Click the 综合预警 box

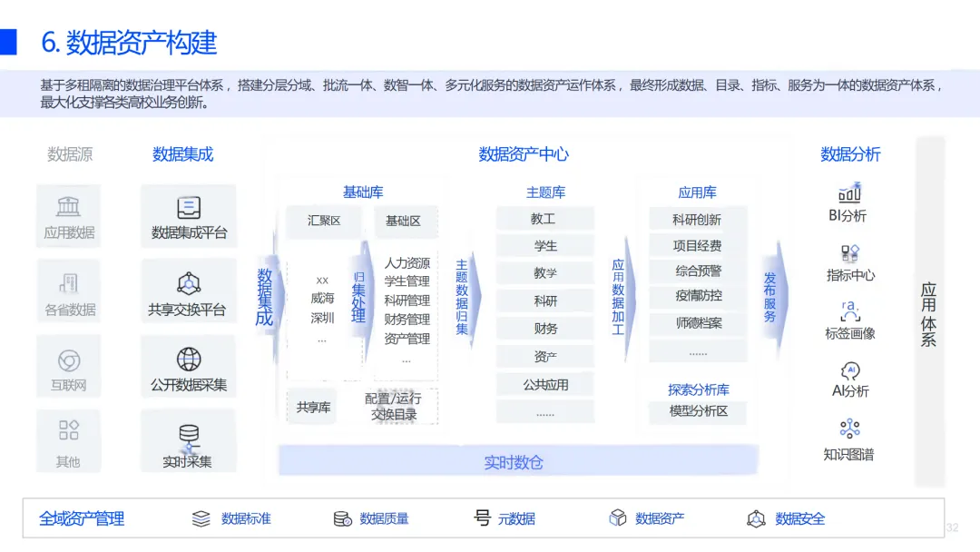point(698,271)
